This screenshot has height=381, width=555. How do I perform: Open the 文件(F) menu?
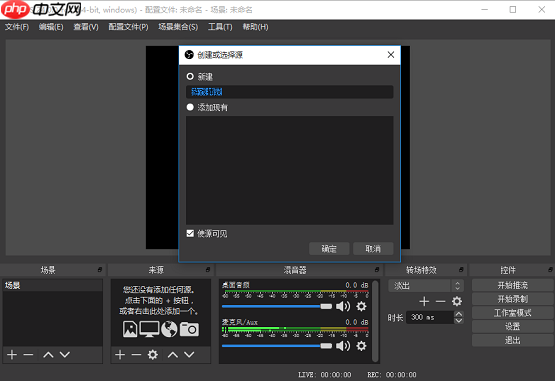click(x=17, y=27)
